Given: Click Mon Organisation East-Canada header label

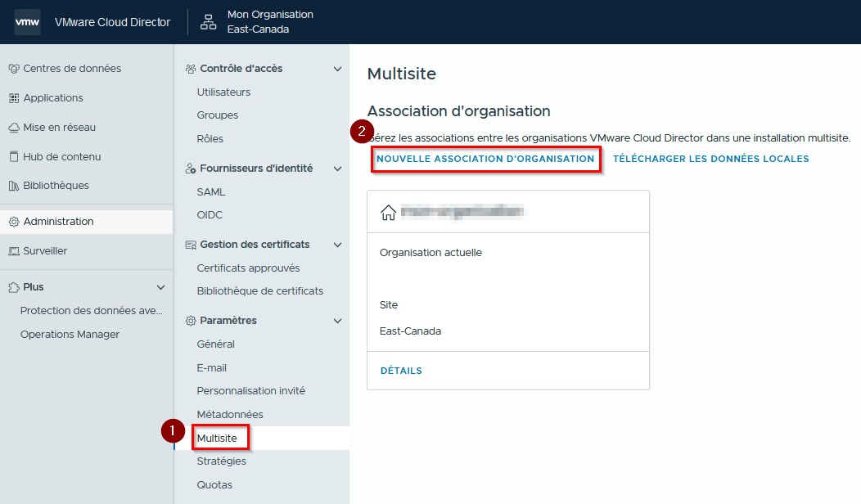Looking at the screenshot, I should (x=270, y=22).
